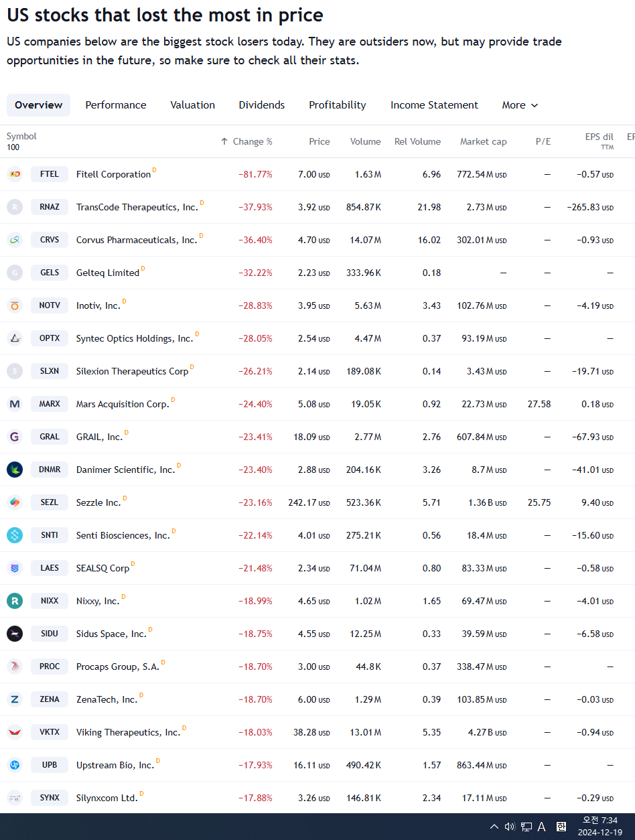Click the Upstream Bio, Inc. company name
The image size is (635, 840).
[x=115, y=765]
